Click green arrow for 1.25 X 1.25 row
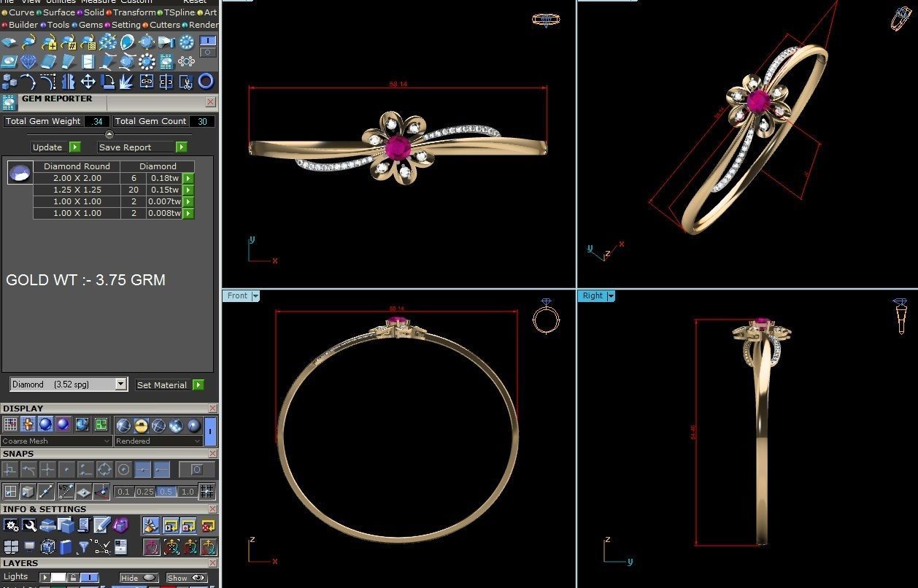This screenshot has width=918, height=588. [188, 190]
